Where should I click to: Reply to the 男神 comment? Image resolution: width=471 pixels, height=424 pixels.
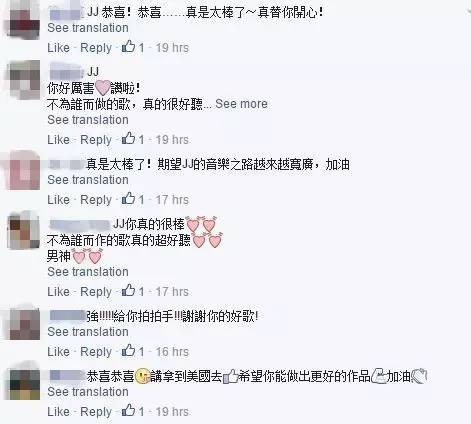[x=96, y=292]
